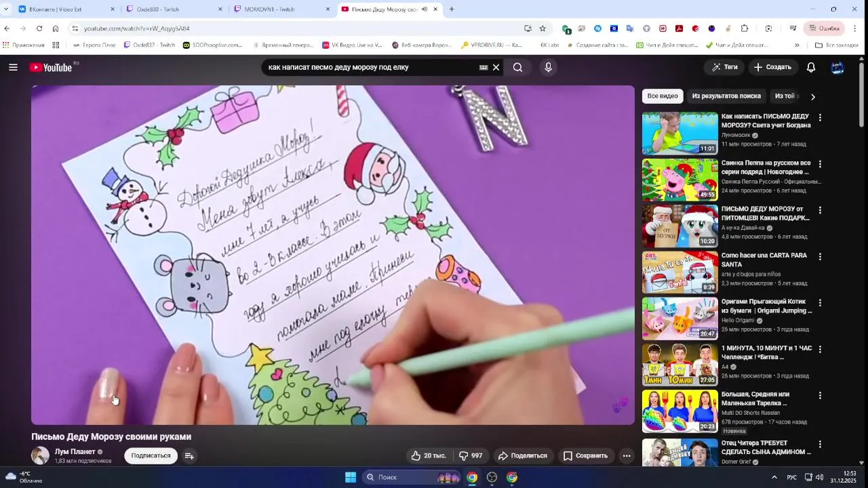Open Приложения bookmarks shortcut

click(24, 45)
